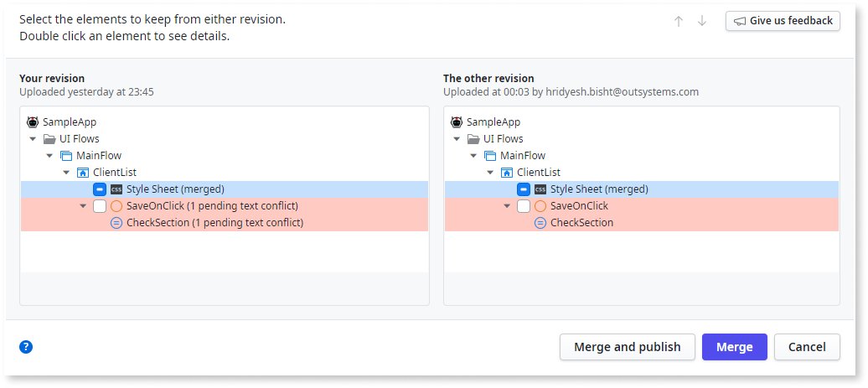Click the previous conflict up arrow
Image resolution: width=868 pixels, height=388 pixels.
point(679,21)
